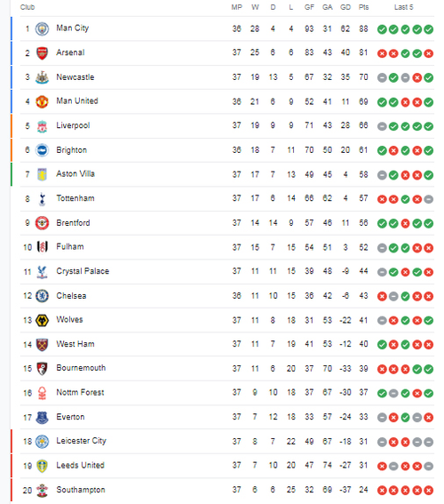The image size is (444, 504).
Task: Click the GD column header
Action: tap(345, 7)
